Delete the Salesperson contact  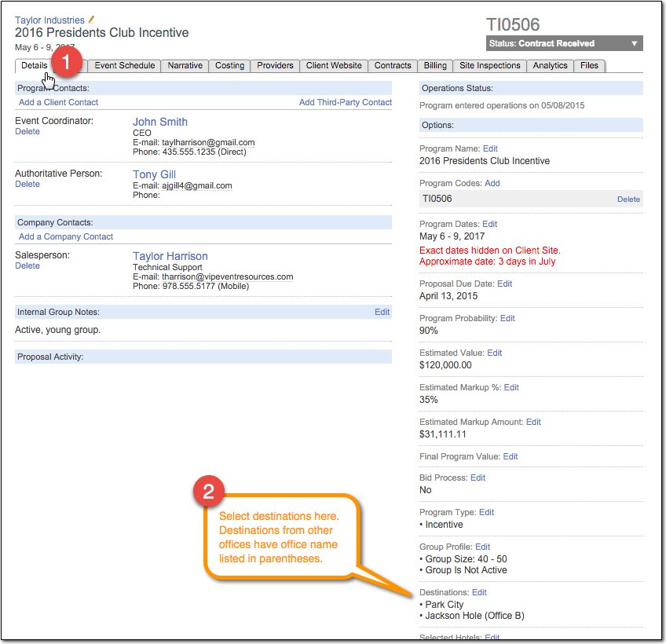[27, 266]
